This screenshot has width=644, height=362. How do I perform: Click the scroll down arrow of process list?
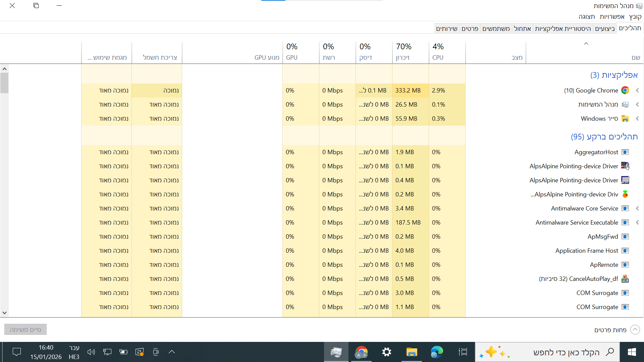point(4,313)
